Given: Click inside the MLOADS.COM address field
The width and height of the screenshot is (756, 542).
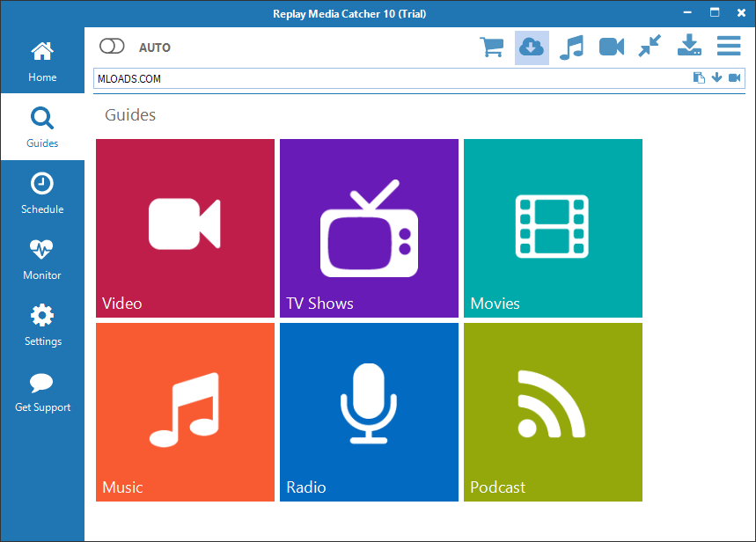Looking at the screenshot, I should tap(352, 77).
